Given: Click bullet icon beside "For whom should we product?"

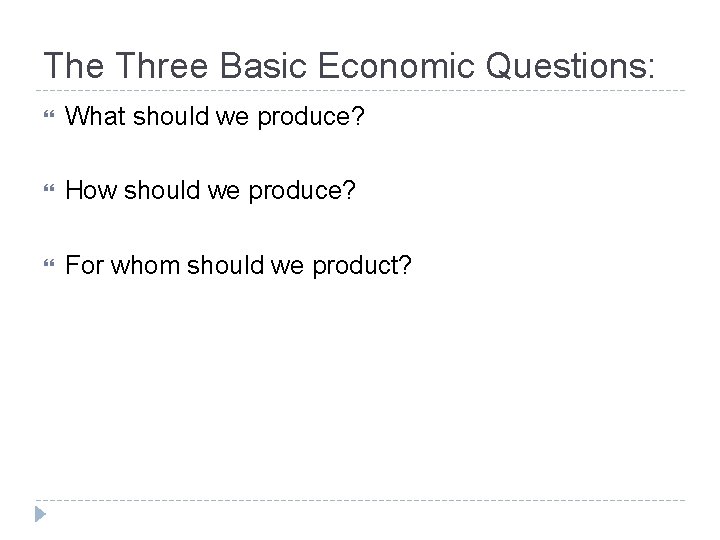Looking at the screenshot, I should click(x=43, y=265).
